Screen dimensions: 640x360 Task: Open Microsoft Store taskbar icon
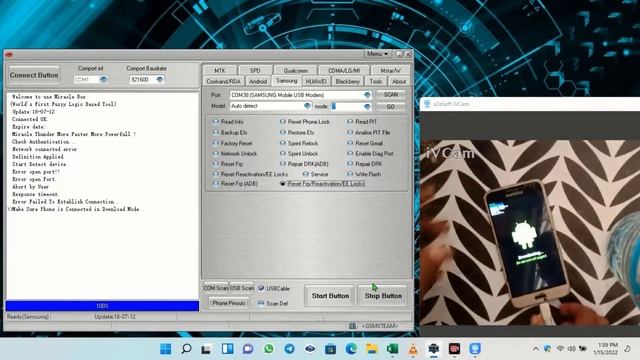pos(331,349)
